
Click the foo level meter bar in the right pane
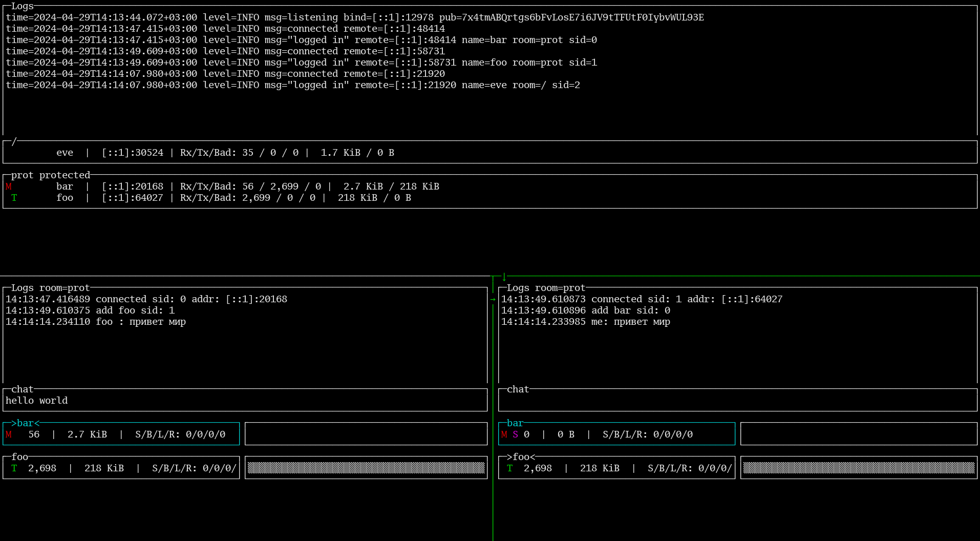859,468
